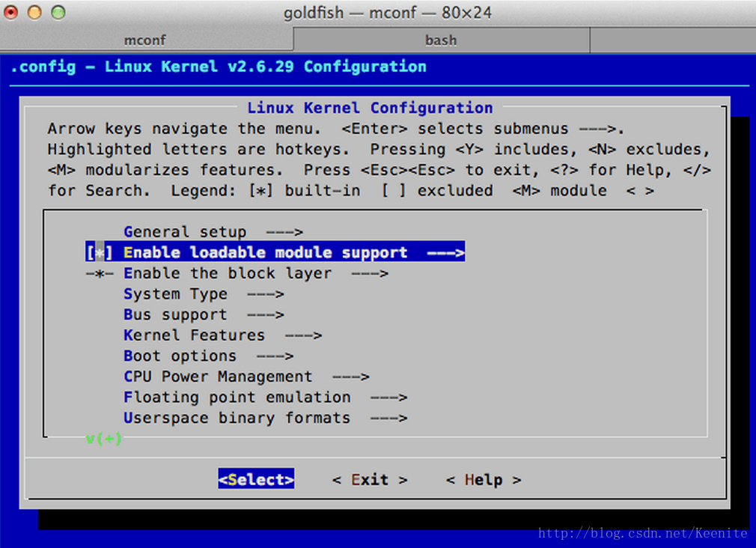The width and height of the screenshot is (756, 548).
Task: Open the Boot options submenu
Action: point(208,356)
